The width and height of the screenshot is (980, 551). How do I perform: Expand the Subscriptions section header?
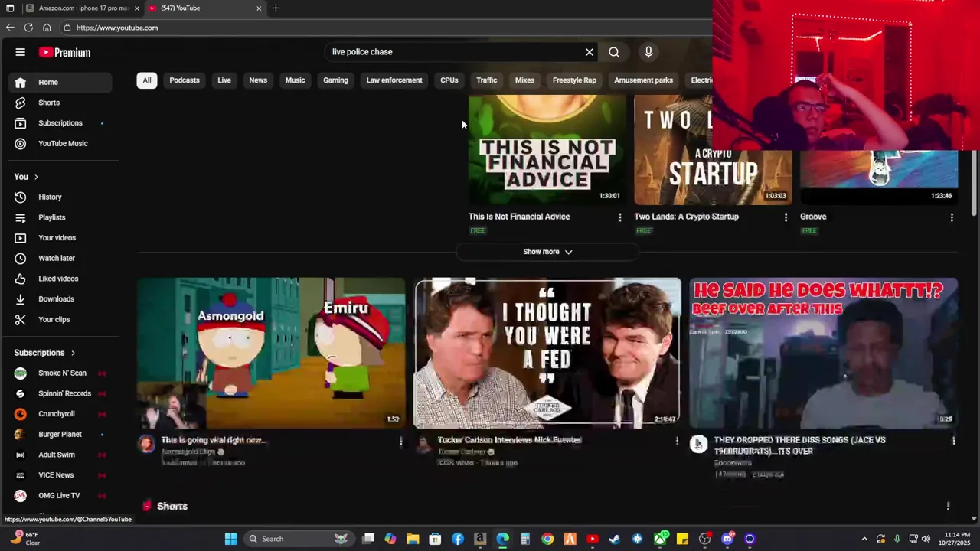(45, 353)
